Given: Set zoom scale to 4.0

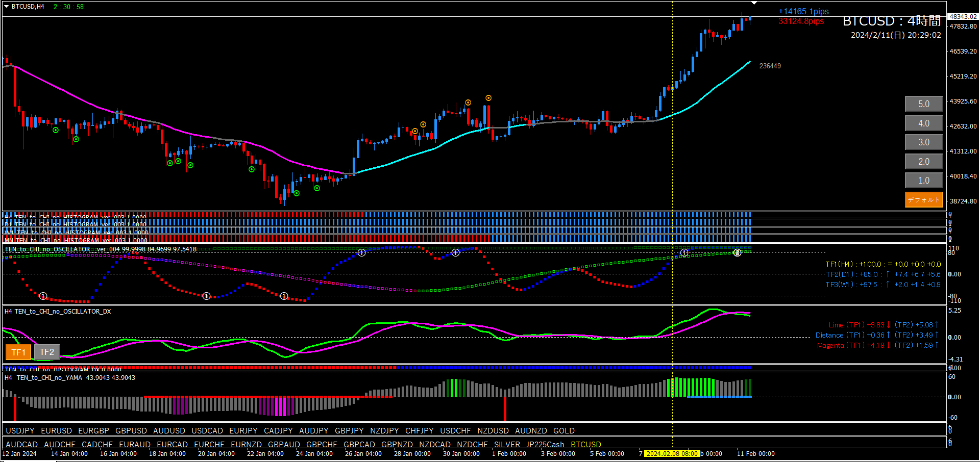Looking at the screenshot, I should [x=924, y=123].
